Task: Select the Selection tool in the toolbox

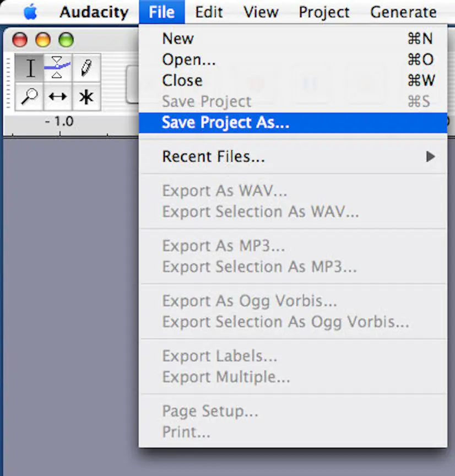Action: [30, 67]
